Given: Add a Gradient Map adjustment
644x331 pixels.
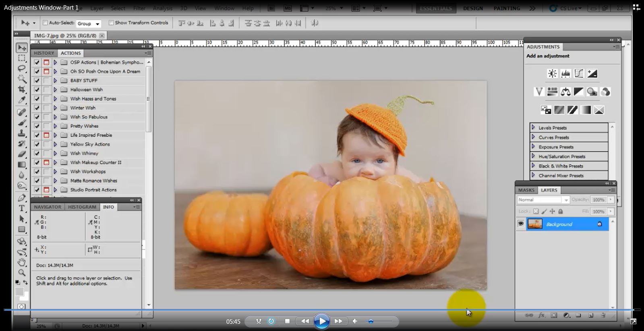Looking at the screenshot, I should pos(586,110).
